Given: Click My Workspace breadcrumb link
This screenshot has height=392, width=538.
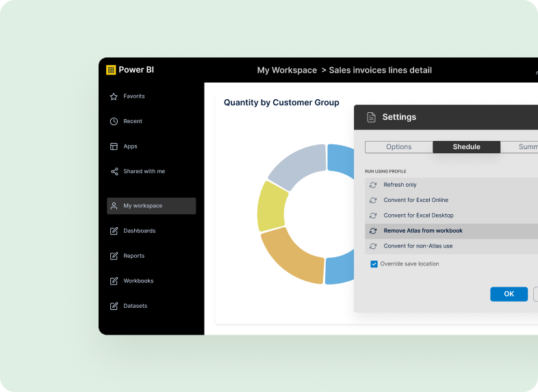Looking at the screenshot, I should tap(287, 70).
